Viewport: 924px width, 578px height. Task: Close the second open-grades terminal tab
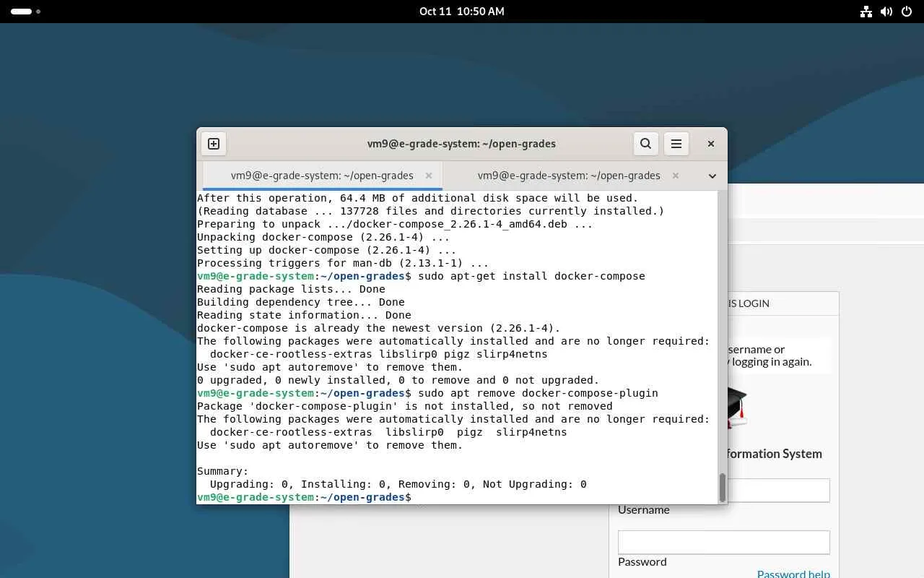(676, 176)
